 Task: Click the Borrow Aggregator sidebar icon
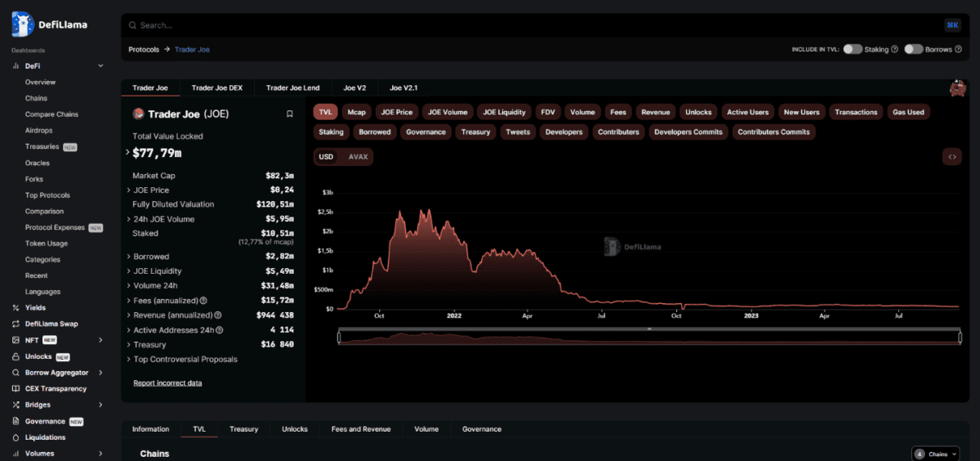click(16, 373)
